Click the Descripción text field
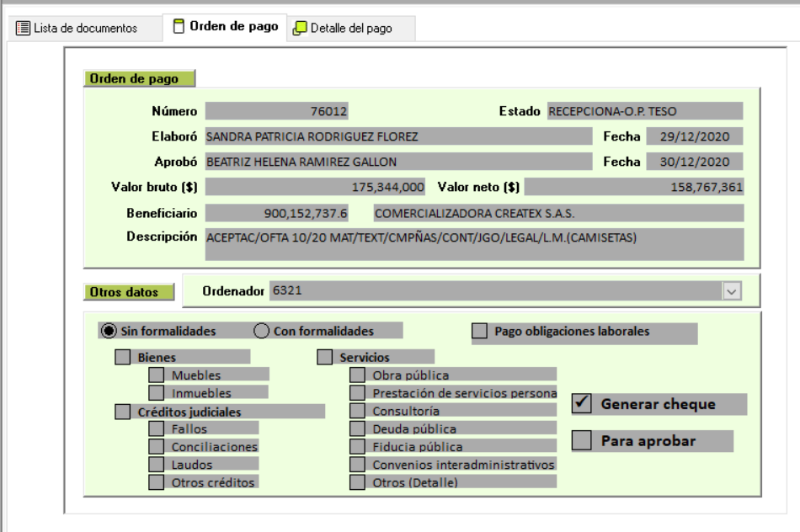The width and height of the screenshot is (800, 532). tap(474, 243)
